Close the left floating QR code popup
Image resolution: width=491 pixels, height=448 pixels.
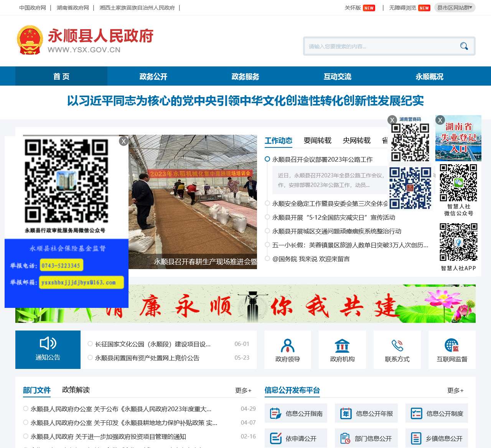(124, 141)
